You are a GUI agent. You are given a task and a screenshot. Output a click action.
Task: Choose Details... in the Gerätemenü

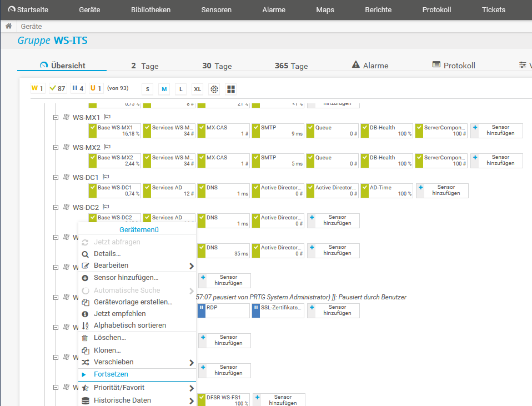pos(137,254)
